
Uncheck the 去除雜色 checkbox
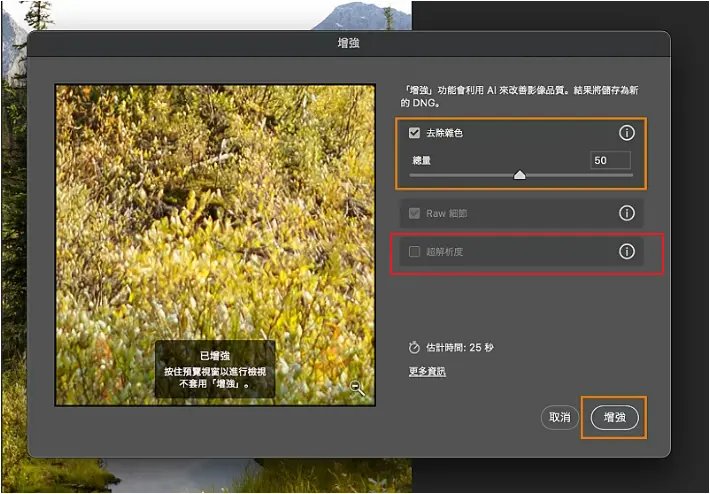tap(414, 133)
